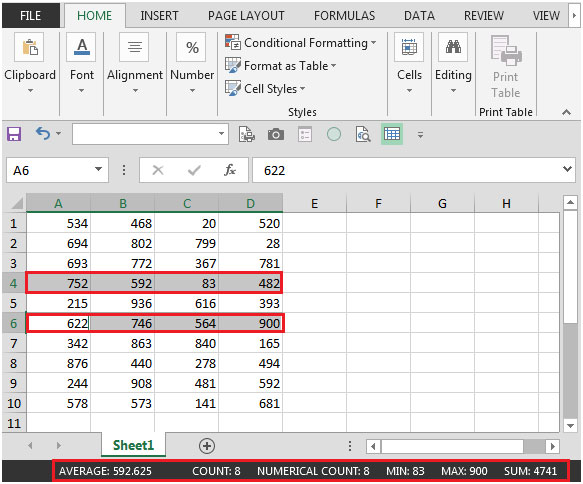Select row 8 header
The width and height of the screenshot is (583, 484).
coord(14,363)
